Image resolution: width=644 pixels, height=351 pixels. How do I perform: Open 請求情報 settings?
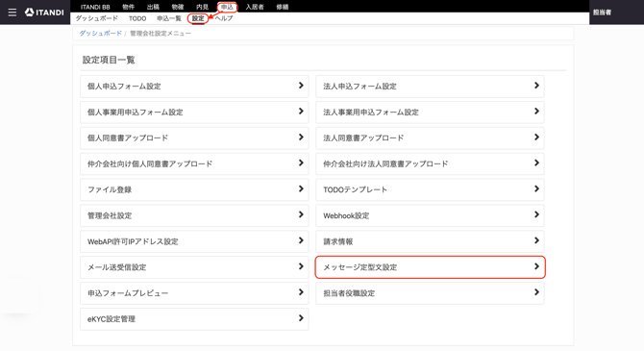tap(430, 241)
